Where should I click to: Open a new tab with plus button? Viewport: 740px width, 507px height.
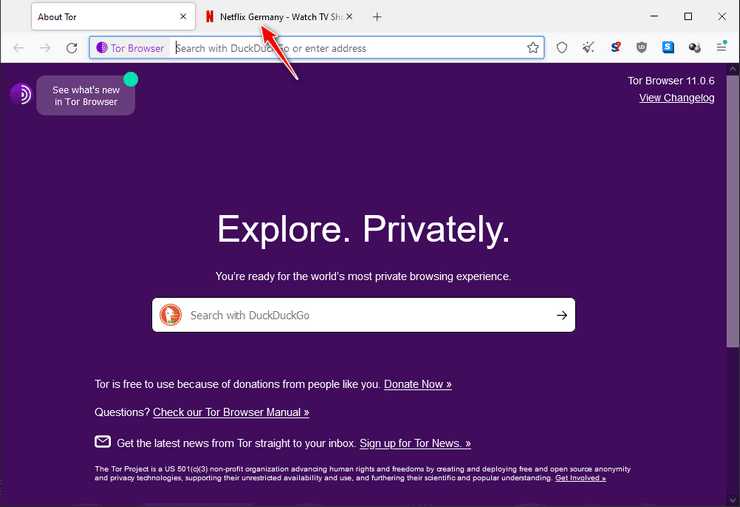[377, 17]
